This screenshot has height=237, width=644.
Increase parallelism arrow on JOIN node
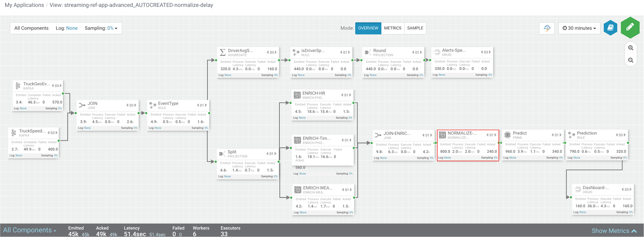click(136, 105)
